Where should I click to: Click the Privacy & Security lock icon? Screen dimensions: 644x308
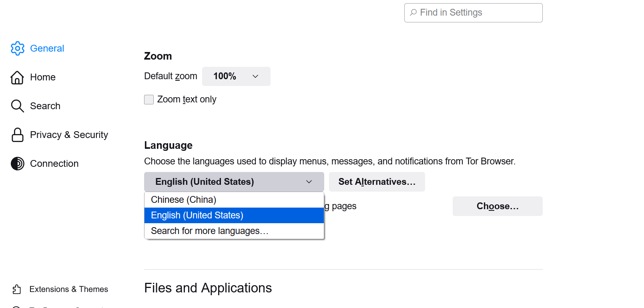[x=17, y=135]
